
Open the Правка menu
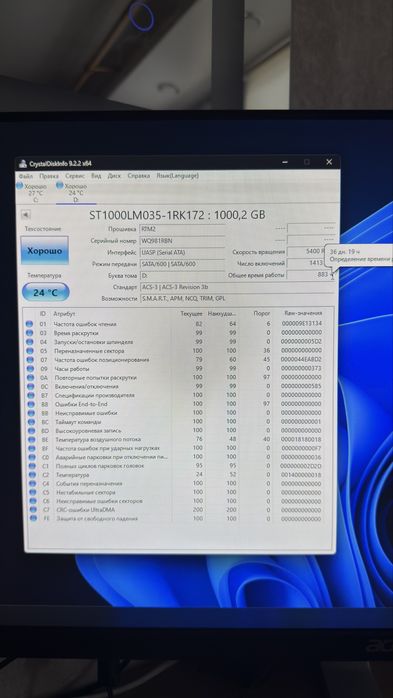tap(49, 176)
